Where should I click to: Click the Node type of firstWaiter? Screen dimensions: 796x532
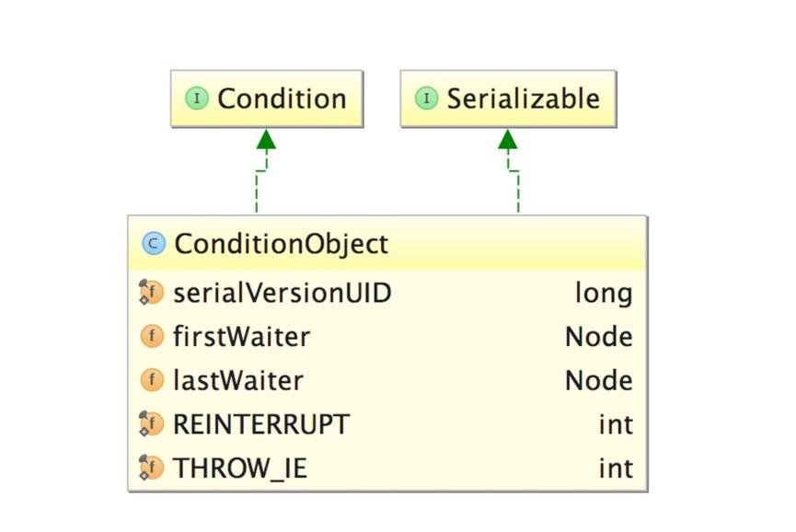(x=598, y=337)
